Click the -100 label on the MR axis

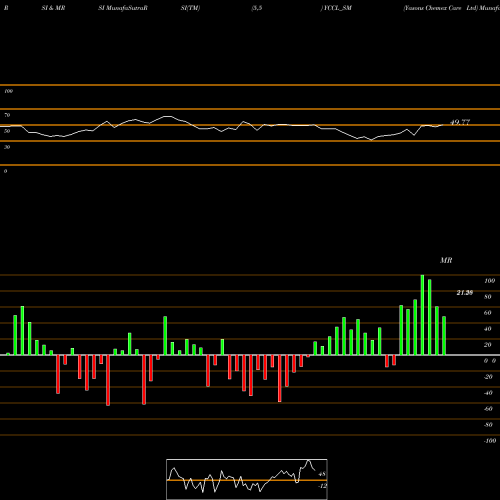coord(490,441)
